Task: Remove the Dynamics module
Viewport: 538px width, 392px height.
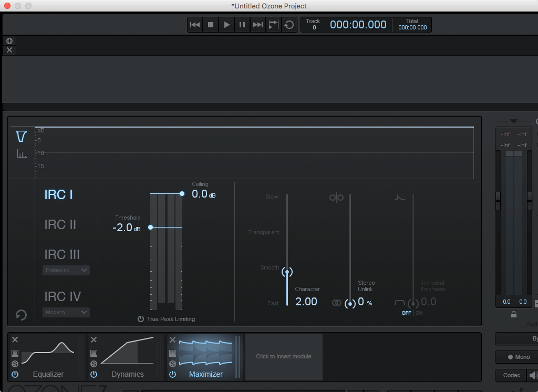Action: click(94, 339)
